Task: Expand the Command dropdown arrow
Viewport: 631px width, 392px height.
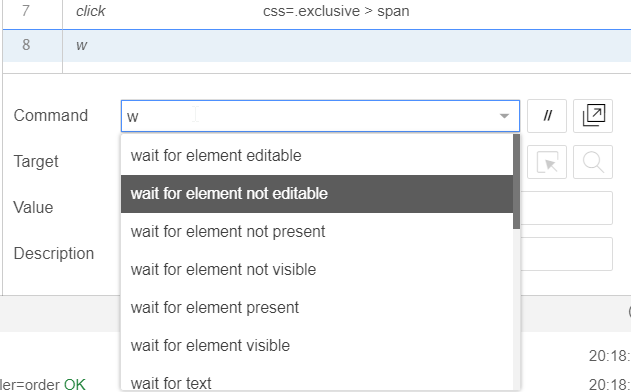Action: tap(504, 116)
